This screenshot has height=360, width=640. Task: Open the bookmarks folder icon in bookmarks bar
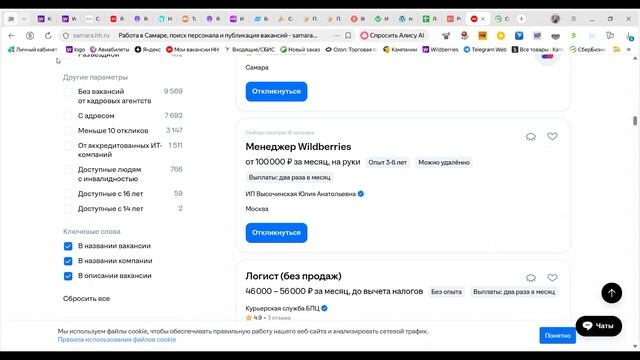click(x=617, y=49)
